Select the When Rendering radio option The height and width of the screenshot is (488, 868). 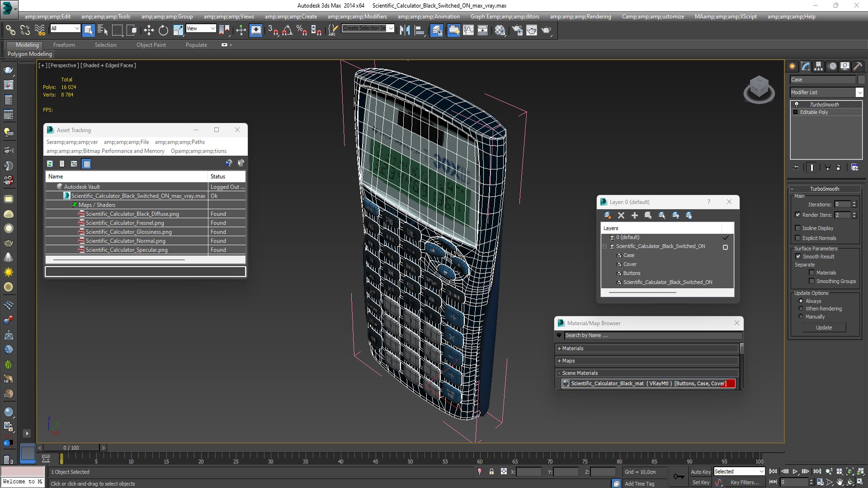click(801, 309)
